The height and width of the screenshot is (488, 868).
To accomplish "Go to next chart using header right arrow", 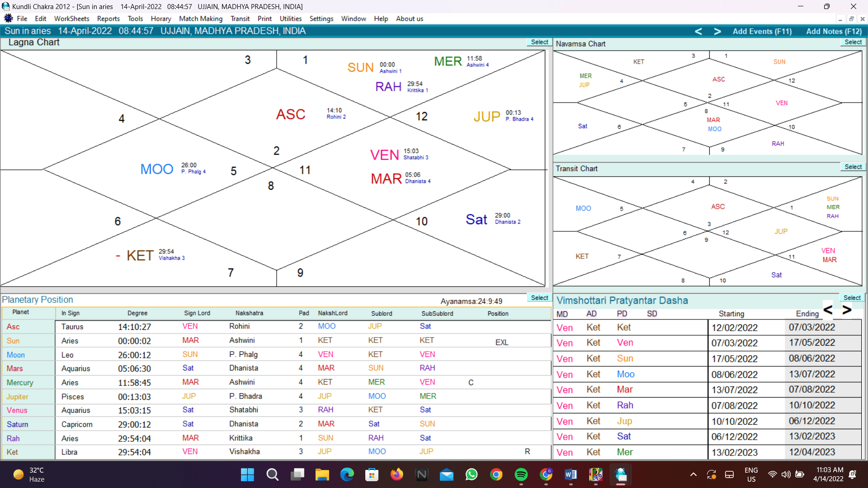I will pos(717,31).
